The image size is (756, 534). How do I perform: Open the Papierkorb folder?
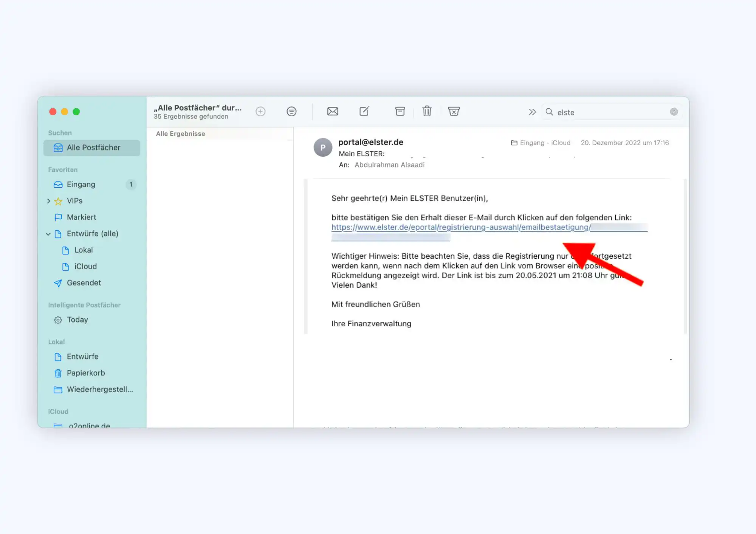click(85, 373)
